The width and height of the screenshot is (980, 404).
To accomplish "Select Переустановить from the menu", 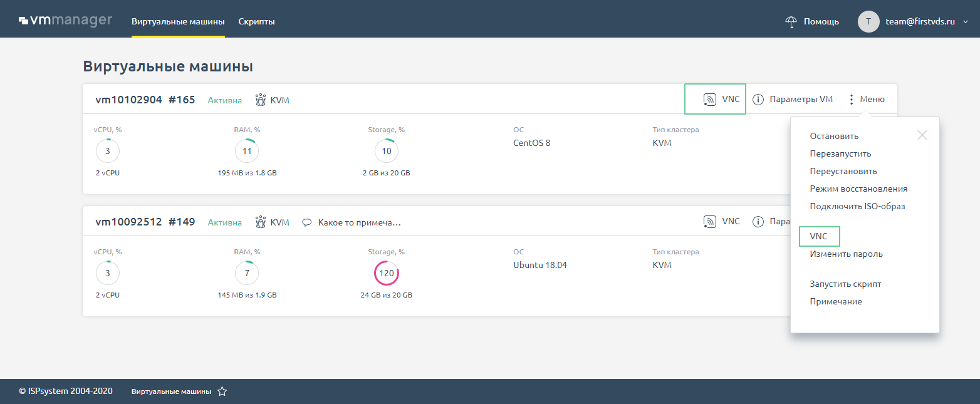I will [x=843, y=171].
